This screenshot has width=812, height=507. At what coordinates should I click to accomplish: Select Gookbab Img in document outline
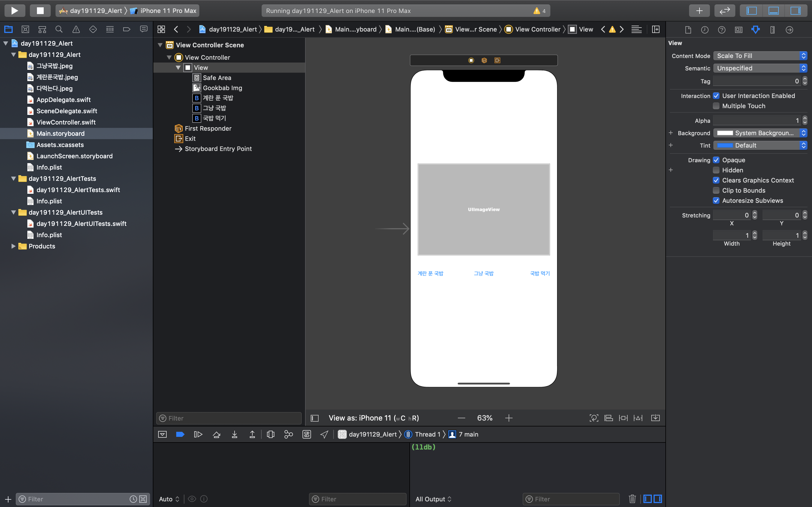(222, 88)
